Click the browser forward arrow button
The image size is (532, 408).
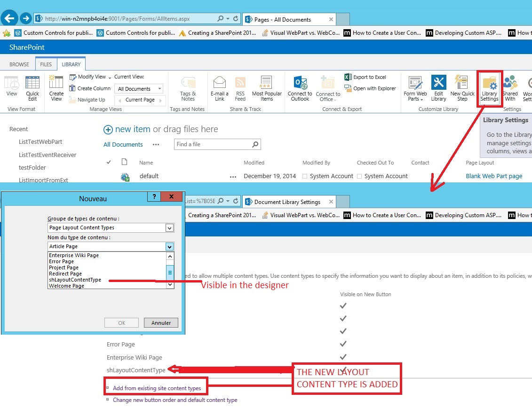pyautogui.click(x=26, y=18)
